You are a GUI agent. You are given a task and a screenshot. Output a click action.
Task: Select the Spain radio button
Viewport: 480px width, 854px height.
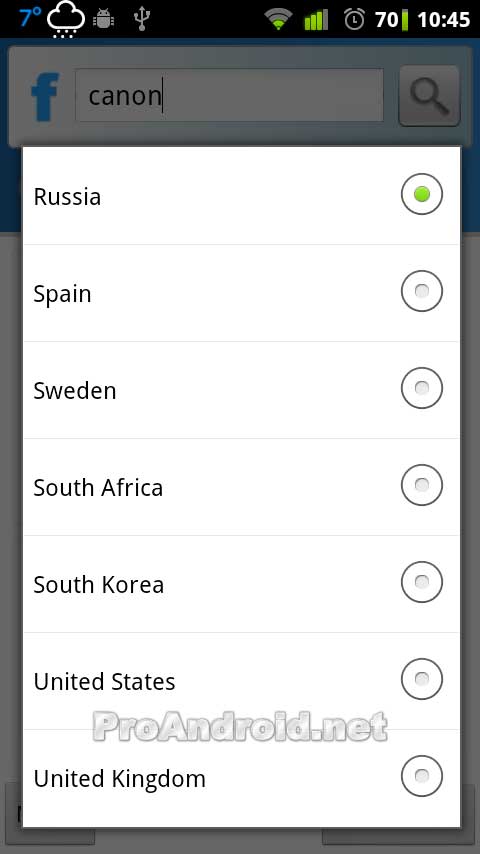[422, 291]
